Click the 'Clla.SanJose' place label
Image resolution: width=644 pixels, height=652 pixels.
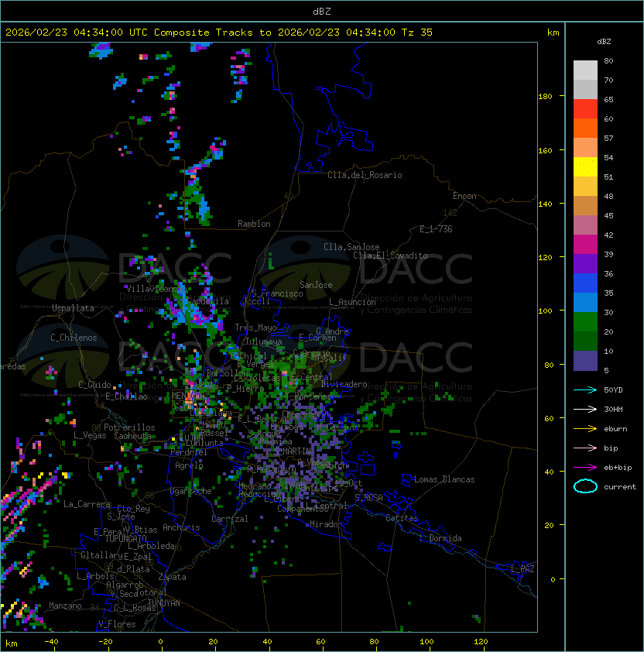pyautogui.click(x=351, y=247)
